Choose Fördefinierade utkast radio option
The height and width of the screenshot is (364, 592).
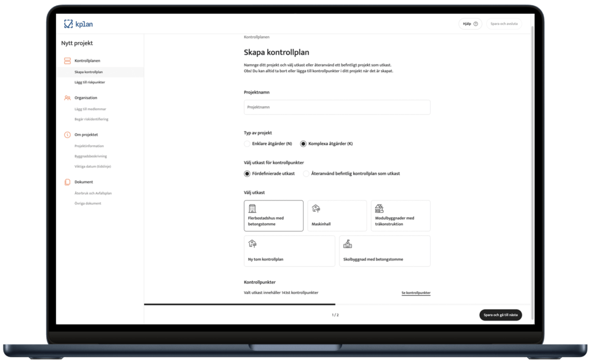pyautogui.click(x=247, y=173)
